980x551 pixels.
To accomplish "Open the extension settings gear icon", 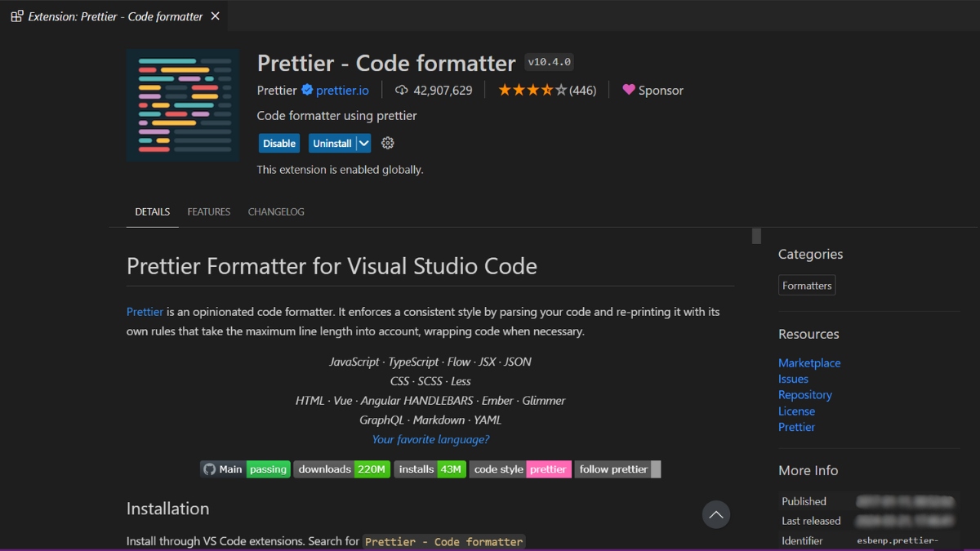I will pyautogui.click(x=387, y=143).
